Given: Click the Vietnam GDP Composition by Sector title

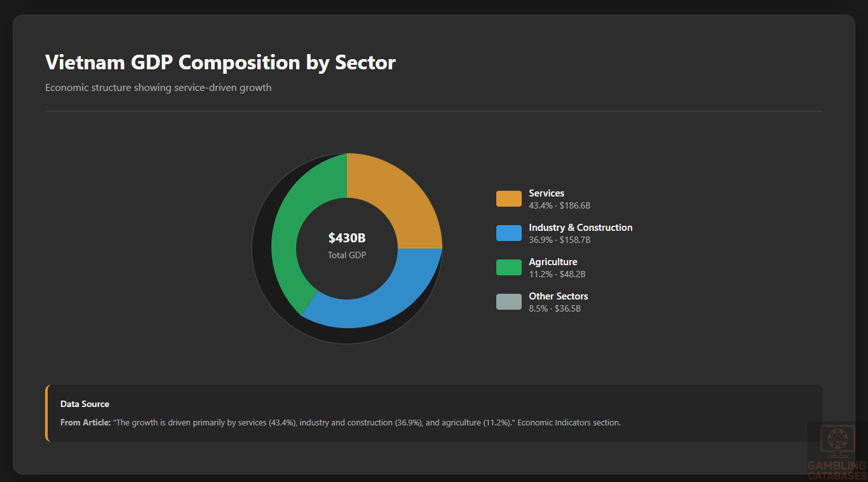Looking at the screenshot, I should 220,62.
